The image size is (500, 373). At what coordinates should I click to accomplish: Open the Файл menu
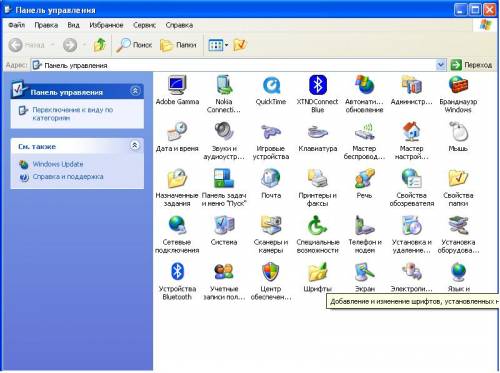point(16,25)
